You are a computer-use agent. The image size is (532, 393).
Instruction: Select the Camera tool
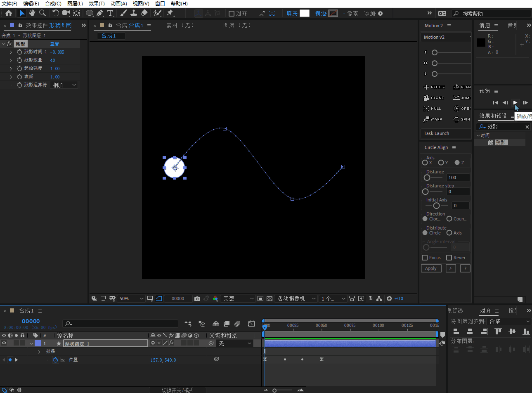click(x=66, y=13)
